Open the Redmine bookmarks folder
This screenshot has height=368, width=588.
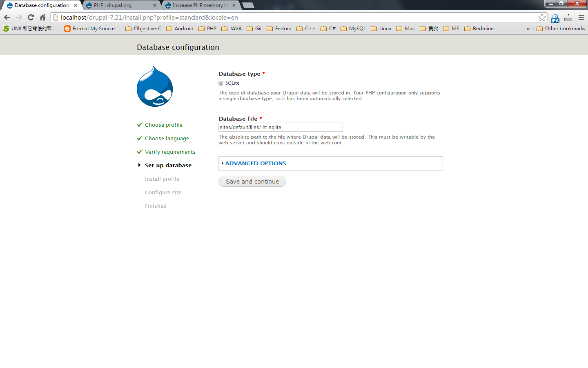coord(479,28)
